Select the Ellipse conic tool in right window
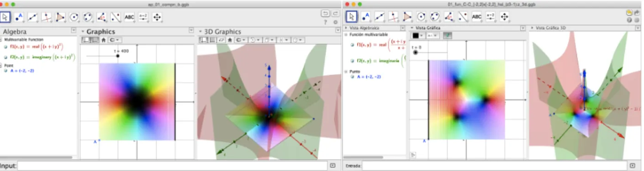Image resolution: width=644 pixels, height=171 pixels. [435, 16]
